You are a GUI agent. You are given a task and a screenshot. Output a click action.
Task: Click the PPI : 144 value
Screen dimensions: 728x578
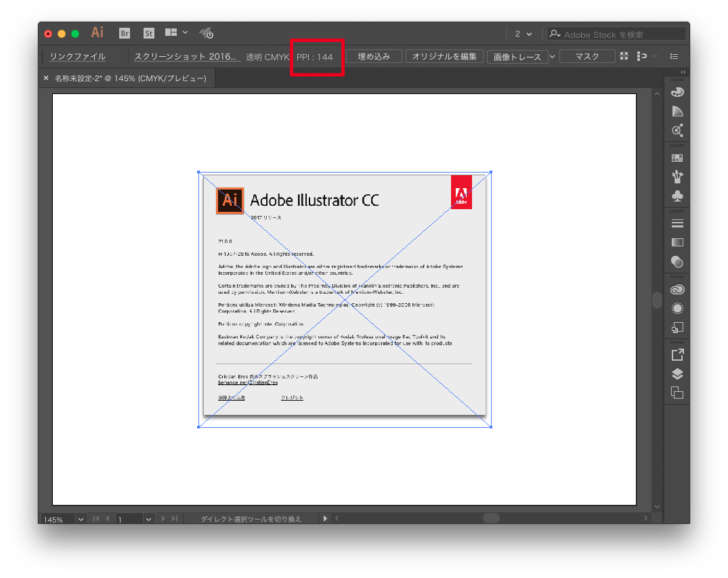pos(315,57)
